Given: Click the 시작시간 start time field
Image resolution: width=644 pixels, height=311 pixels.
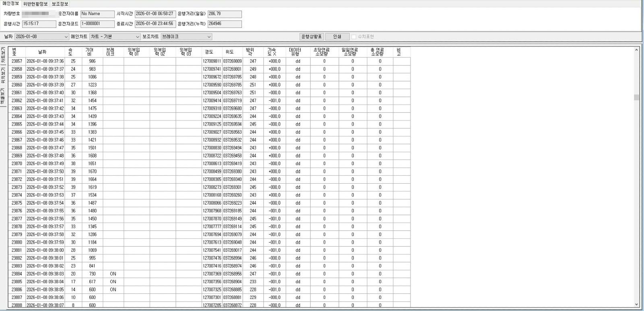Looking at the screenshot, I should tap(155, 14).
